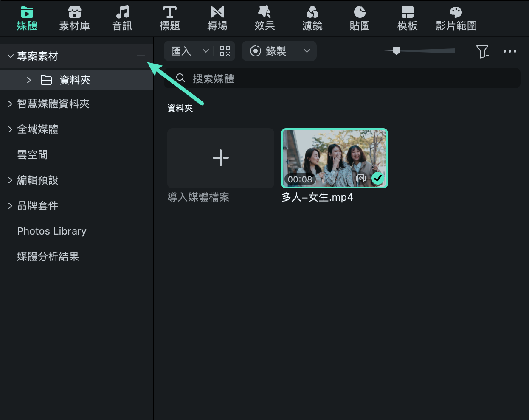Viewport: 529px width, 420px height.
Task: Expand 品牌套件 section
Action: pyautogui.click(x=10, y=206)
